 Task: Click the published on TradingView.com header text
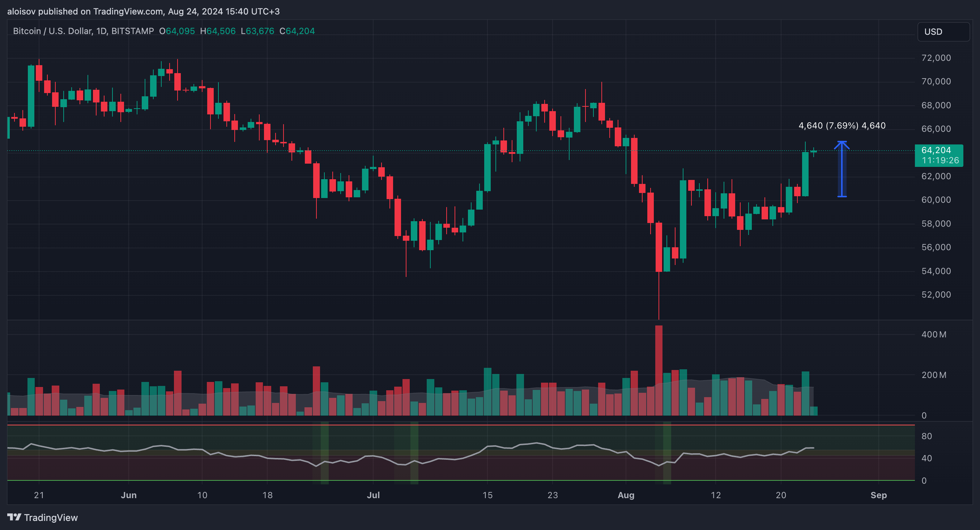click(x=101, y=12)
